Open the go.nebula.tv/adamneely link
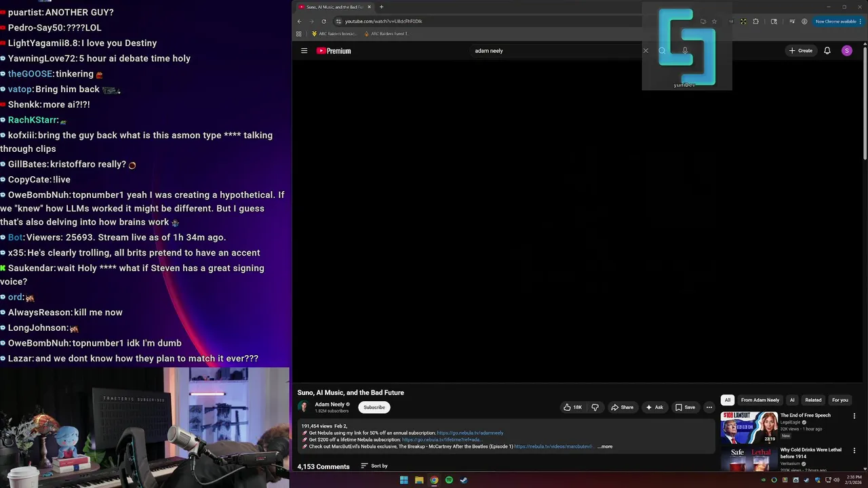The width and height of the screenshot is (868, 488). (470, 433)
